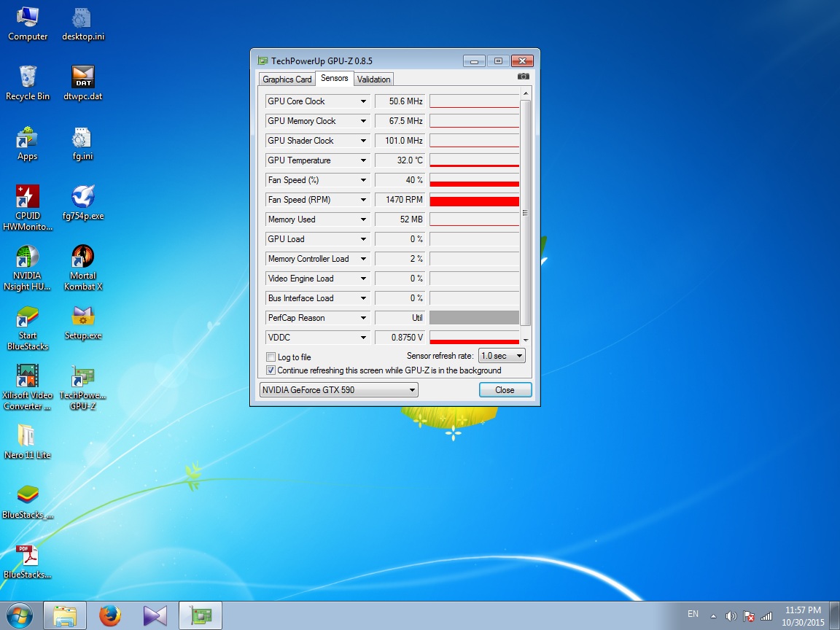Open the Computer desktop icon

point(27,24)
